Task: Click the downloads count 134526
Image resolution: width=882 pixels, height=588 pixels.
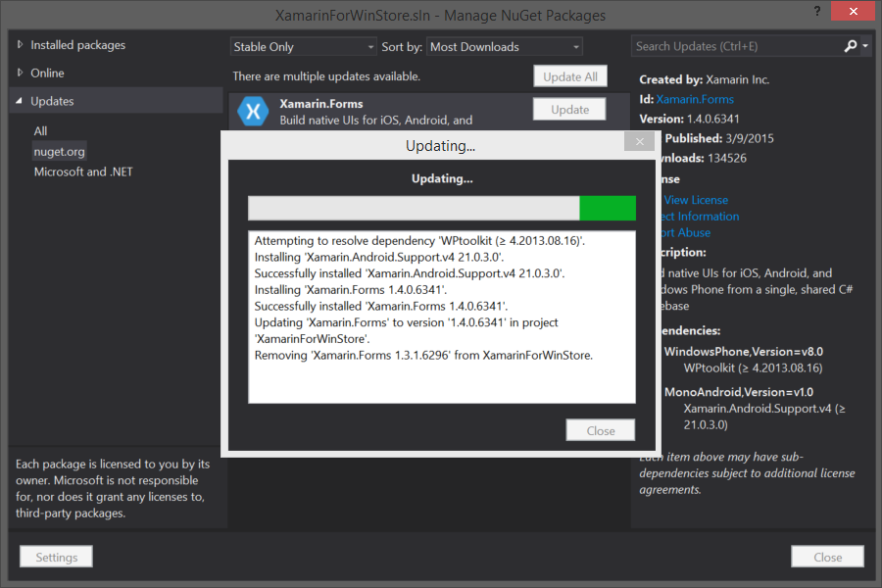Action: [x=727, y=158]
